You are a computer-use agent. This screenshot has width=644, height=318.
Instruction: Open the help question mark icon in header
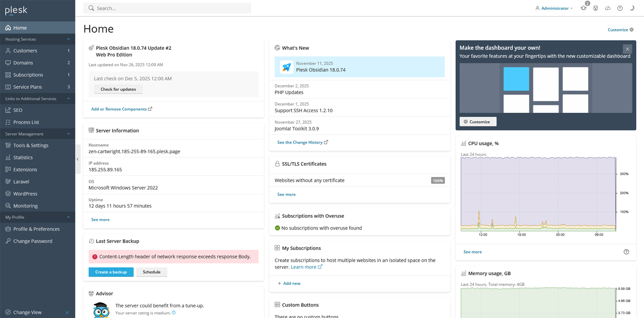620,8
